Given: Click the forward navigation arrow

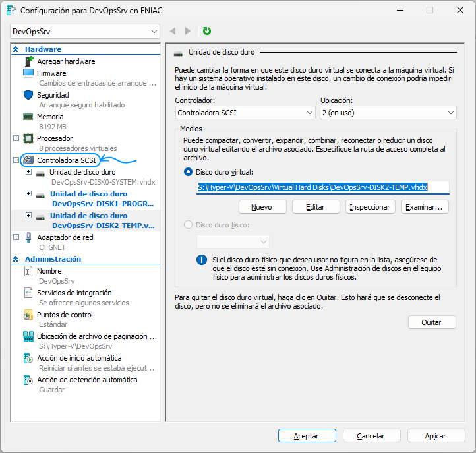Looking at the screenshot, I should pos(188,31).
